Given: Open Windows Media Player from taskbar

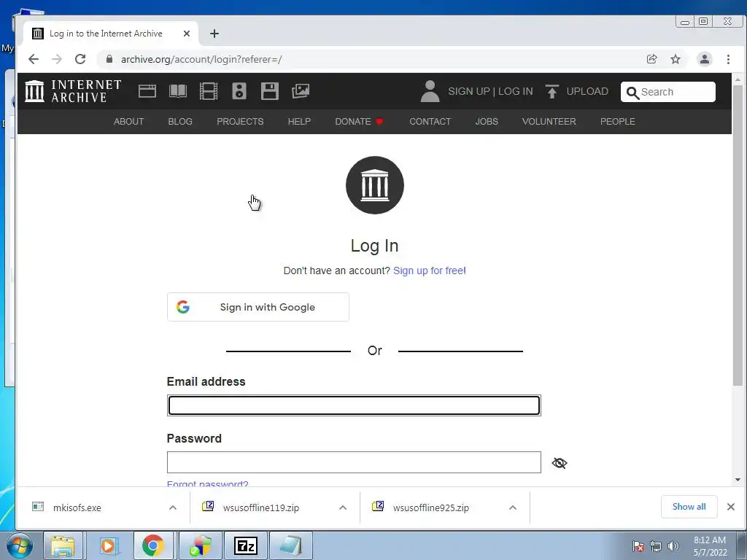Looking at the screenshot, I should [109, 545].
